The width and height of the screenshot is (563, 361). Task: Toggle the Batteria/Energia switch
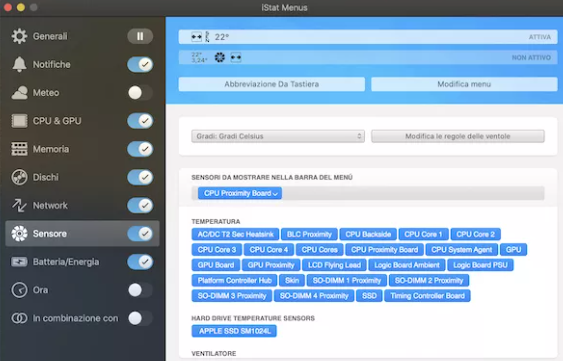point(140,262)
